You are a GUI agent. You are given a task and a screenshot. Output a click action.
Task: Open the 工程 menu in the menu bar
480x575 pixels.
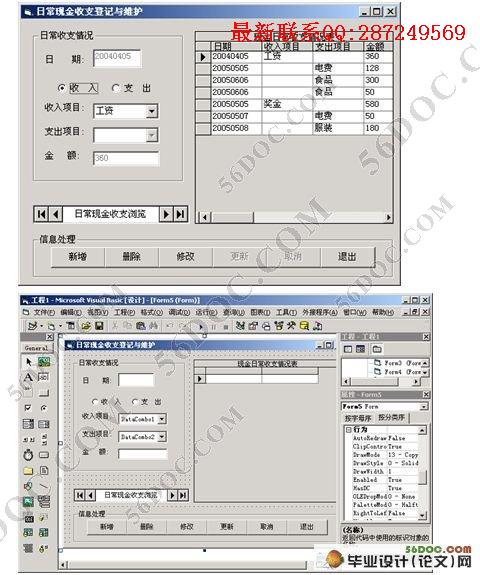[125, 312]
